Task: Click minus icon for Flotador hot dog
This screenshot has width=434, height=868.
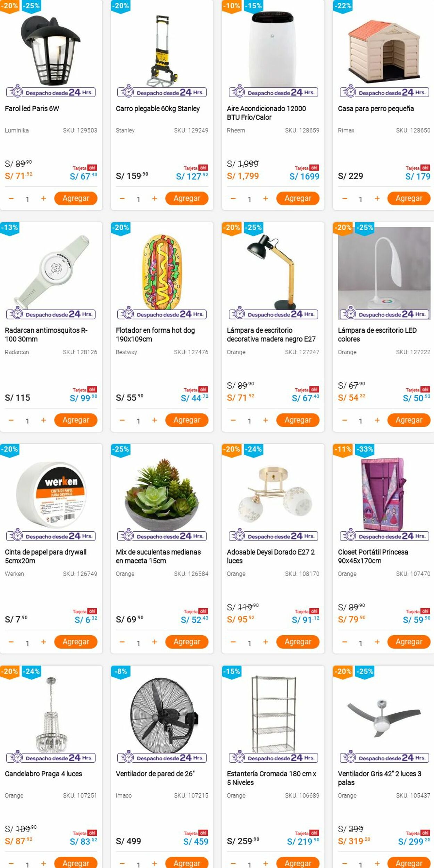Action: (x=122, y=420)
